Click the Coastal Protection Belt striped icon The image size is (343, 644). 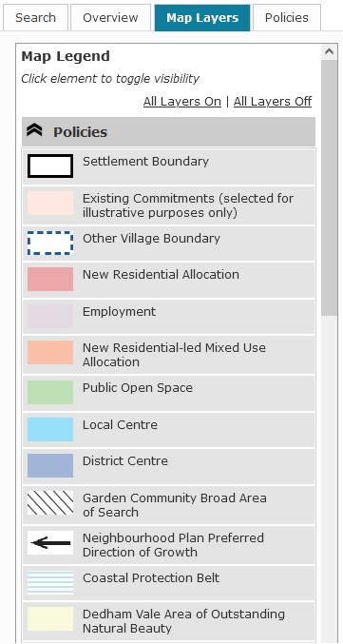50,582
